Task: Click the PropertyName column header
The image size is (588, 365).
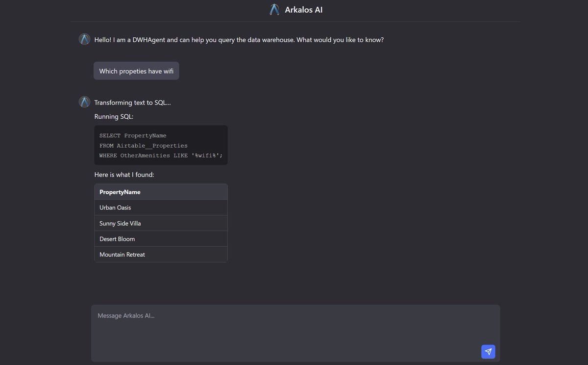Action: point(161,192)
